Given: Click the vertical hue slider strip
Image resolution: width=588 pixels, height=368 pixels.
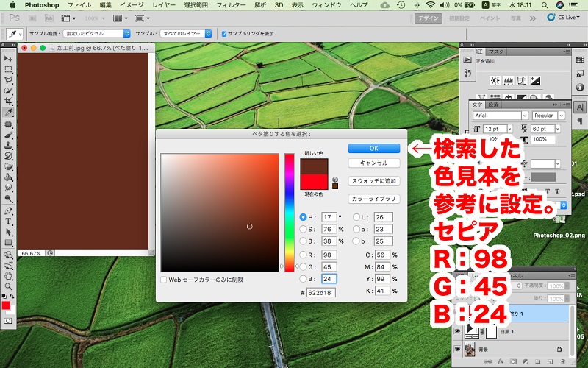Looking at the screenshot, I should point(289,213).
